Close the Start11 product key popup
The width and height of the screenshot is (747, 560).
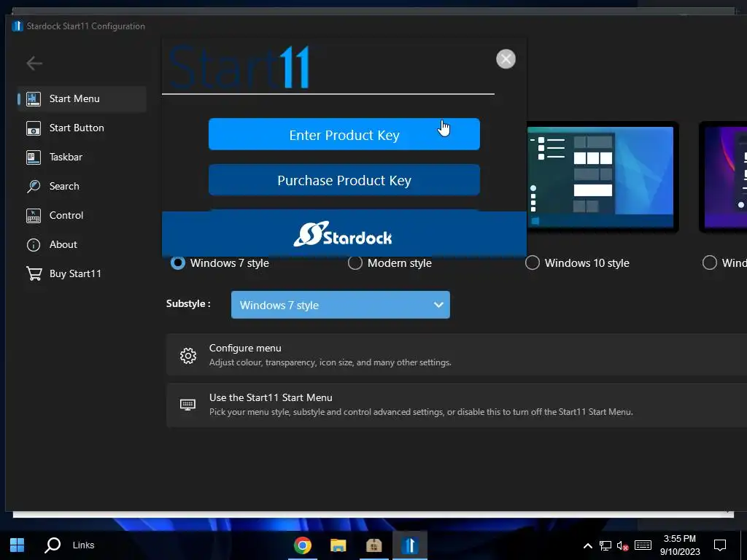[x=506, y=59]
